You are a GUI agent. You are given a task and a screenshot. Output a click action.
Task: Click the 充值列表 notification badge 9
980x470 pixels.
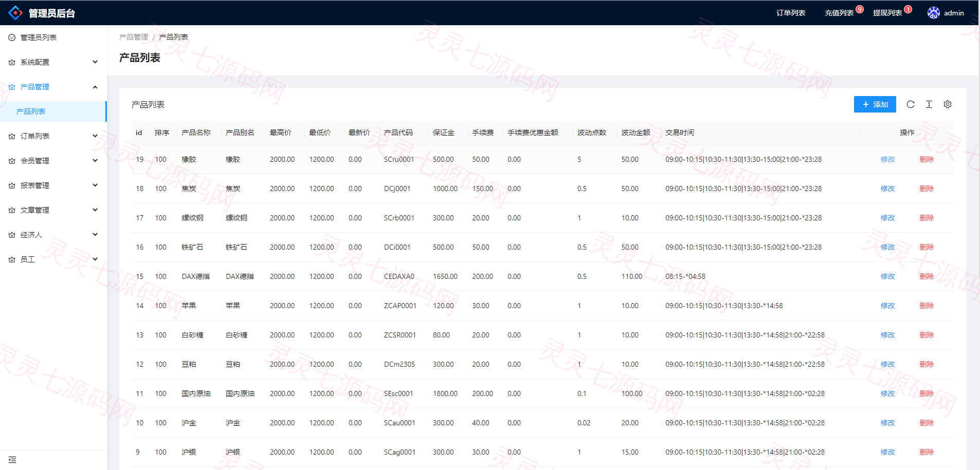(860, 9)
